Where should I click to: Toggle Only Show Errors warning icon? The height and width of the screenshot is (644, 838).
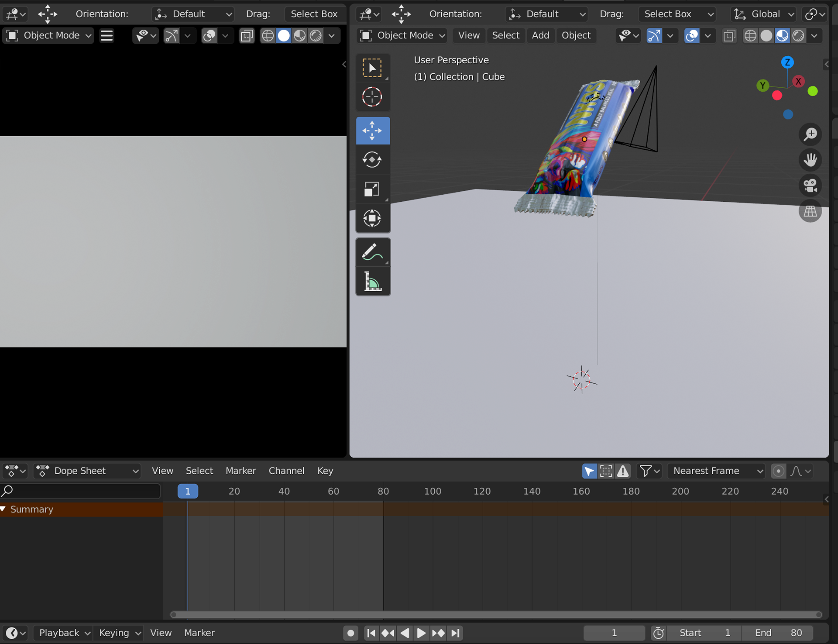(623, 471)
